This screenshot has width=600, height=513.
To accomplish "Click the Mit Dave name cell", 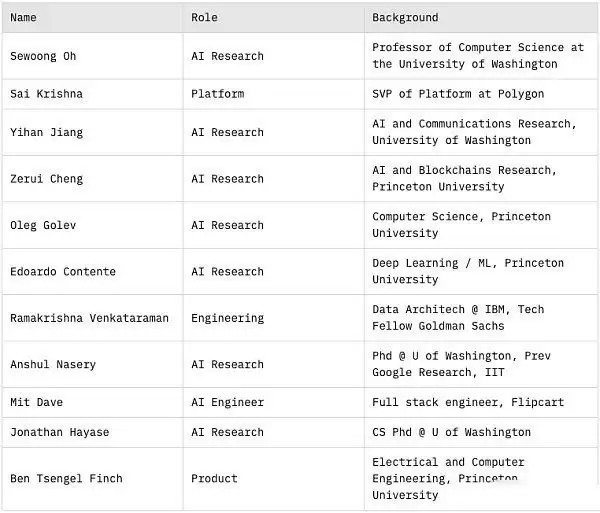I will point(36,402).
